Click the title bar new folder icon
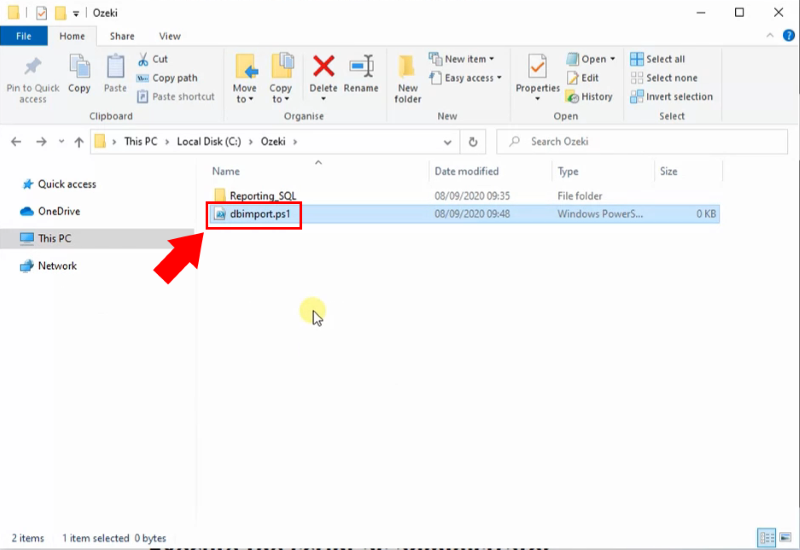 pyautogui.click(x=61, y=13)
